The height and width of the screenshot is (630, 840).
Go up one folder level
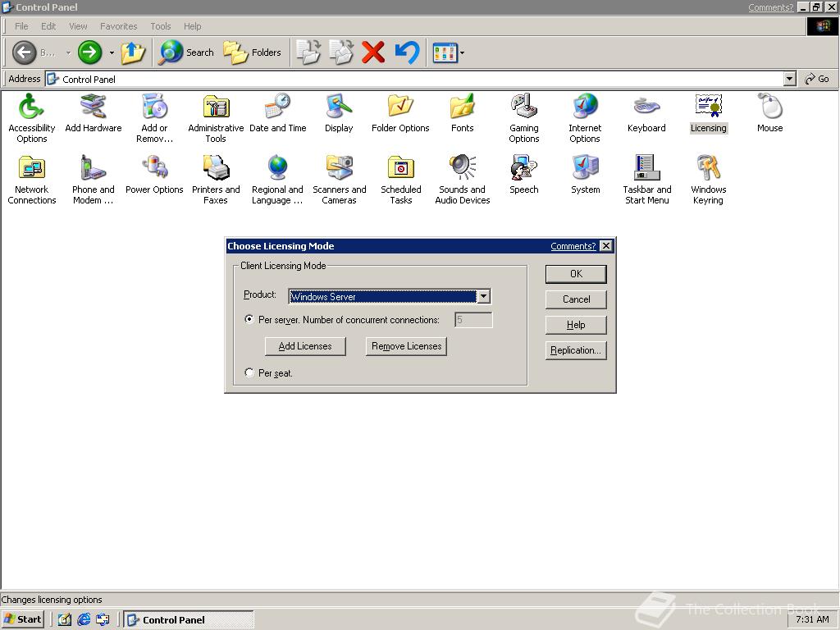pos(133,52)
